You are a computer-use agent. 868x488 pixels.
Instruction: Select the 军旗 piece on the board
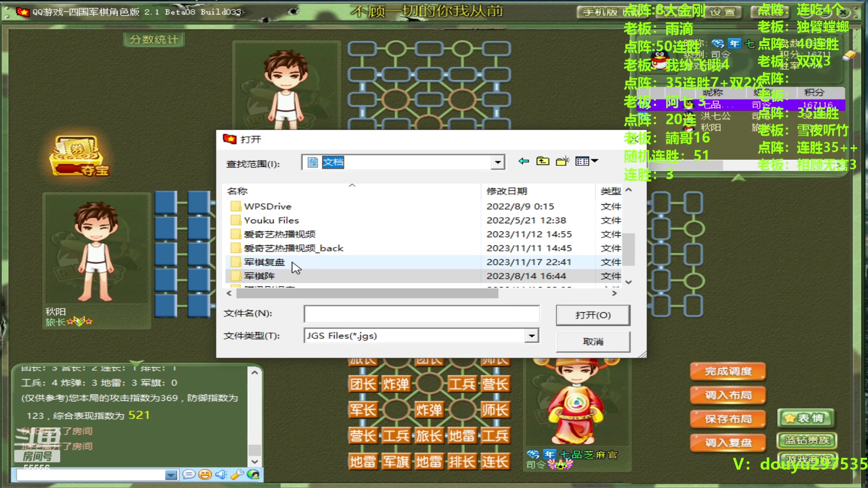(x=396, y=462)
